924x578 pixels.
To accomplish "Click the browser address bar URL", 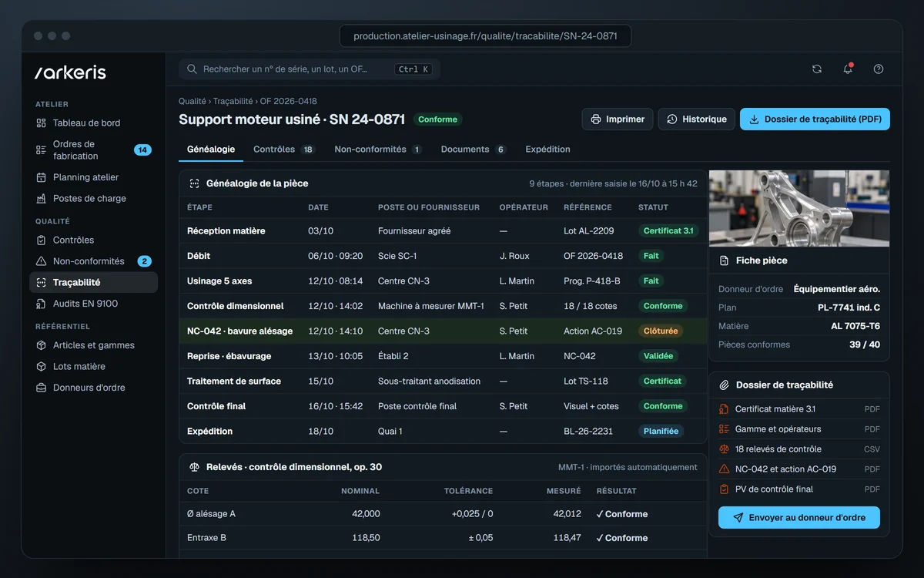I will (485, 36).
